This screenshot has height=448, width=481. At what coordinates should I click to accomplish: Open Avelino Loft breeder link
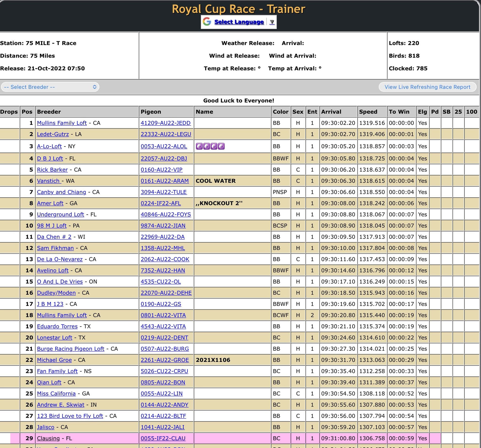tap(53, 270)
